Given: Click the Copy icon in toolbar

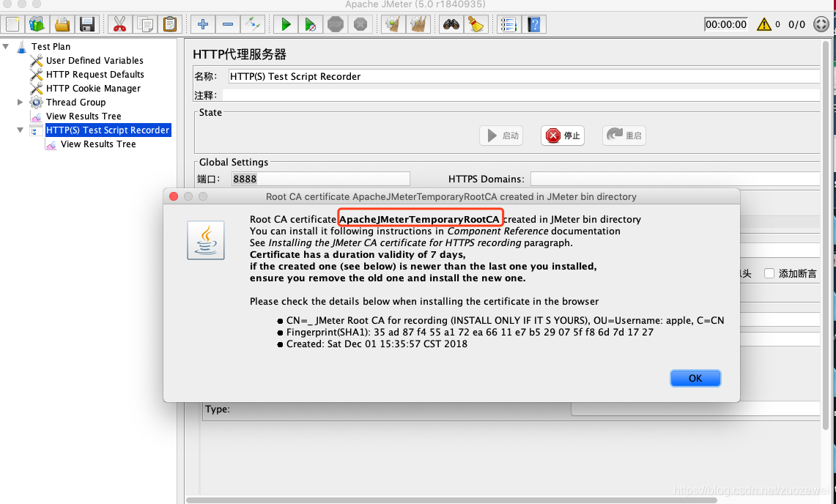Looking at the screenshot, I should 144,24.
